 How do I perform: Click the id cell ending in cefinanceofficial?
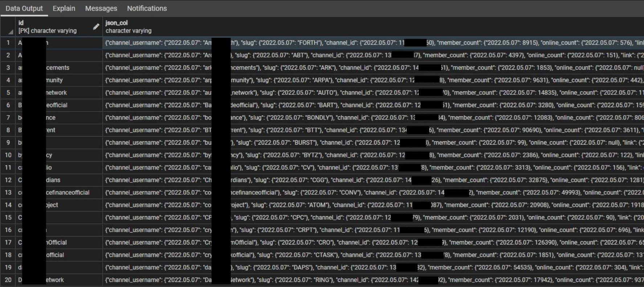pos(67,193)
